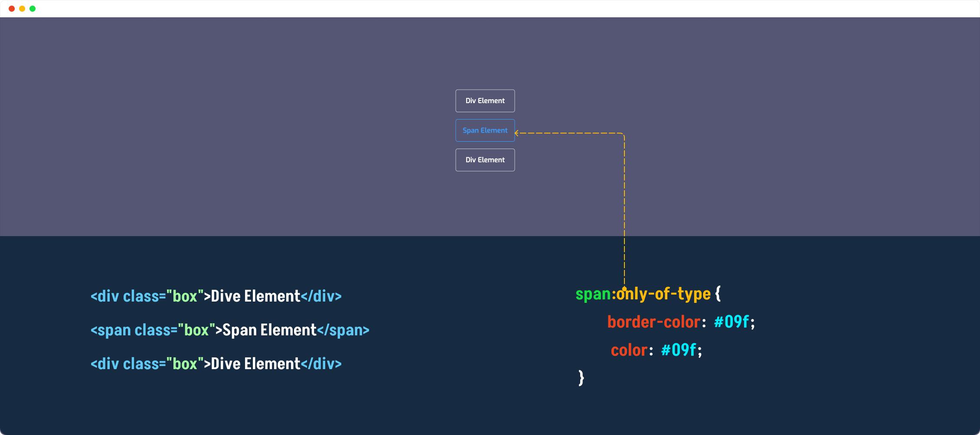Click the red close window dot
This screenshot has width=980, height=435.
12,9
